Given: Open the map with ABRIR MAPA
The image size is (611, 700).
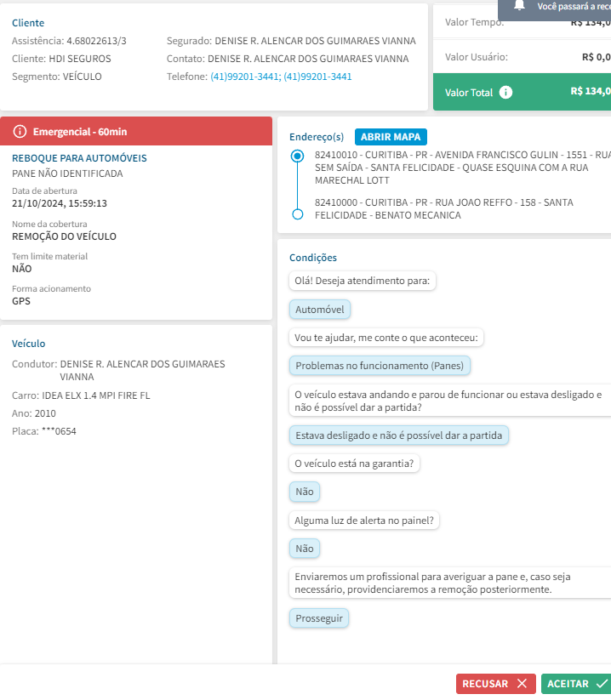Looking at the screenshot, I should (391, 137).
